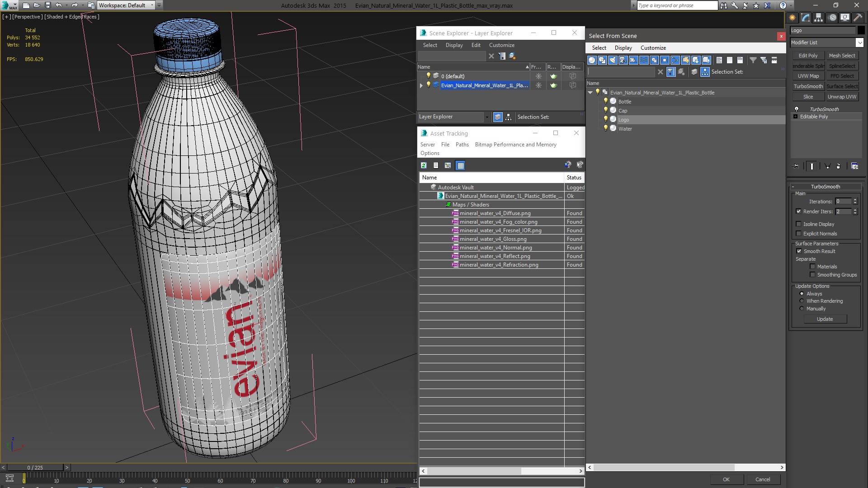868x488 pixels.
Task: Expand Editable Poly in modifier stack
Action: (x=796, y=117)
